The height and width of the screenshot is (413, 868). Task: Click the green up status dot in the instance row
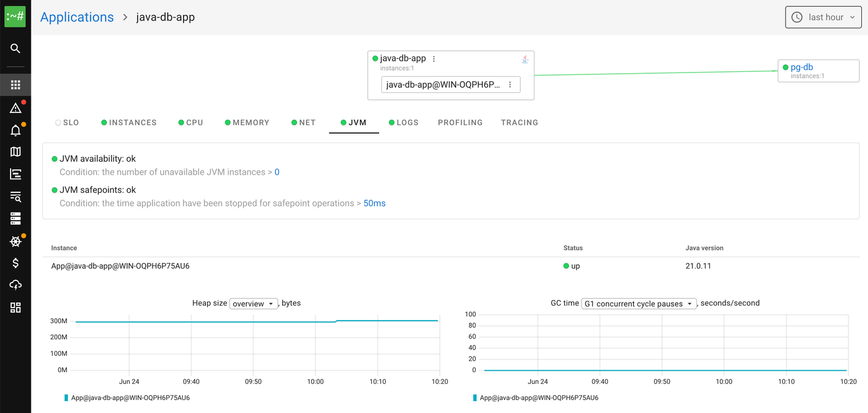click(566, 266)
